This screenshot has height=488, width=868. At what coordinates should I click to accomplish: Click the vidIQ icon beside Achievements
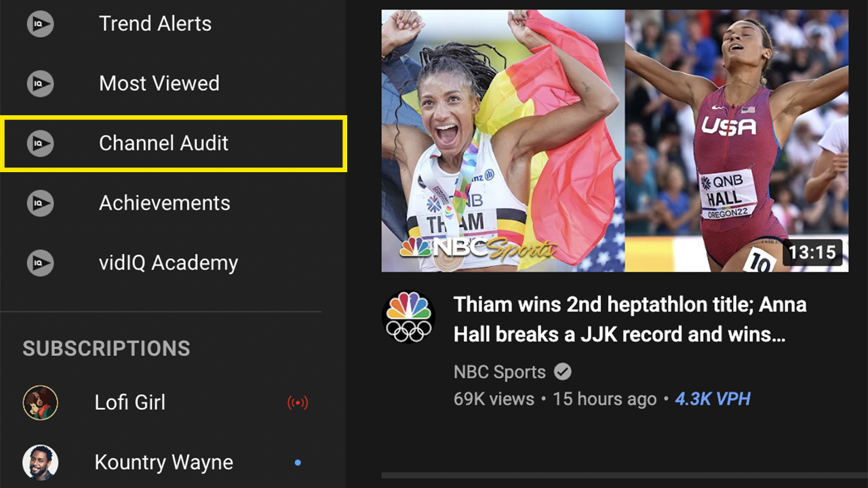point(40,203)
